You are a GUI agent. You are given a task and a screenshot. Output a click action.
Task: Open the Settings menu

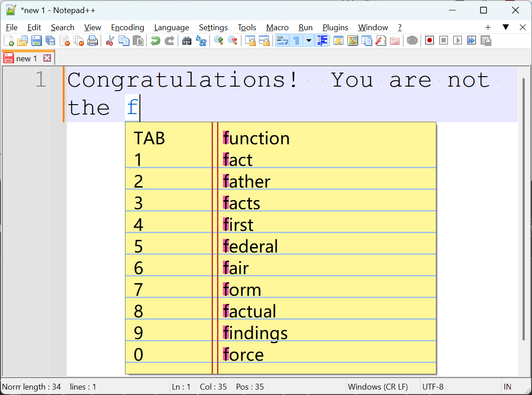click(x=213, y=28)
